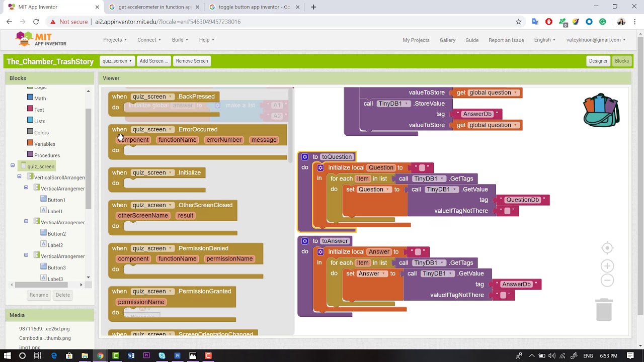Viewport: 644px width, 362px height.
Task: Open the Guide link
Action: tap(472, 40)
